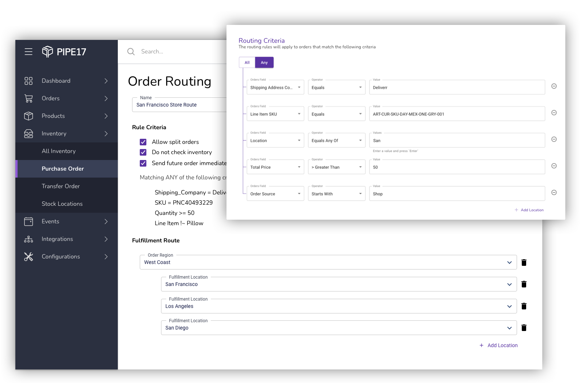Delete the Los Angeles fulfillment location
The height and width of the screenshot is (383, 588).
coord(524,306)
